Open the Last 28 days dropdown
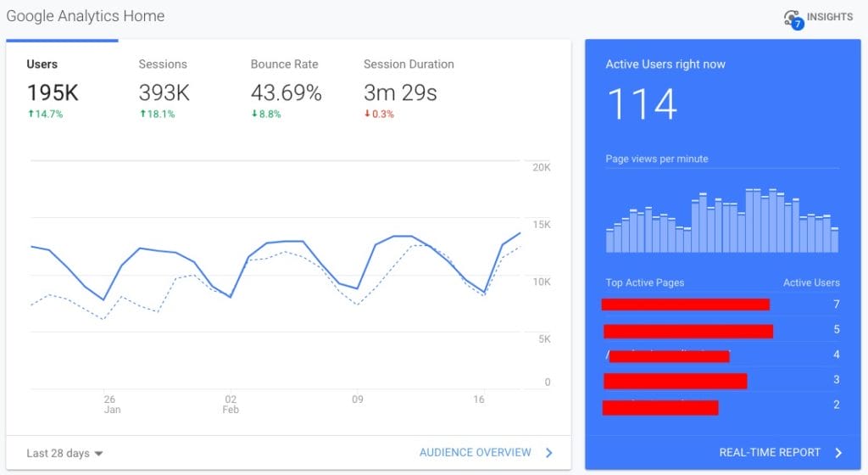 (x=58, y=453)
